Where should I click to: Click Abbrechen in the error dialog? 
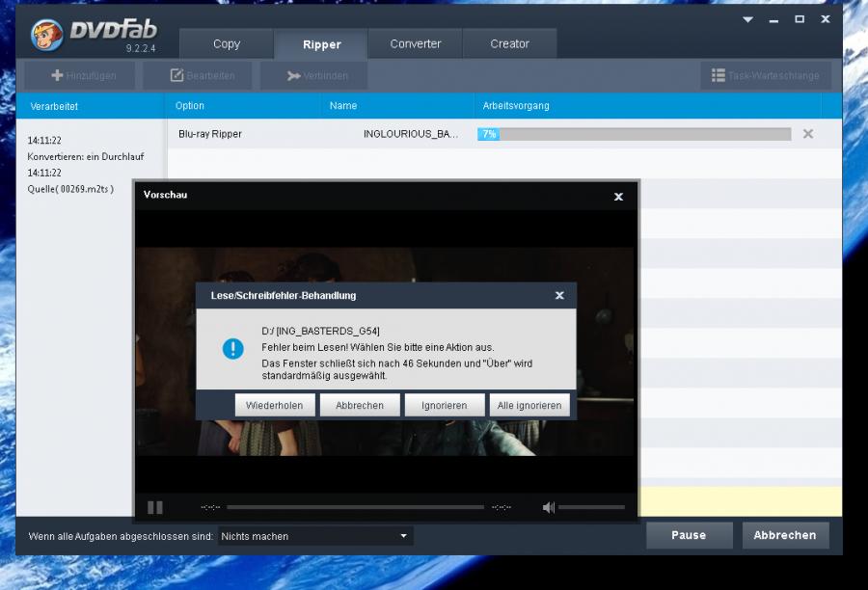point(360,405)
